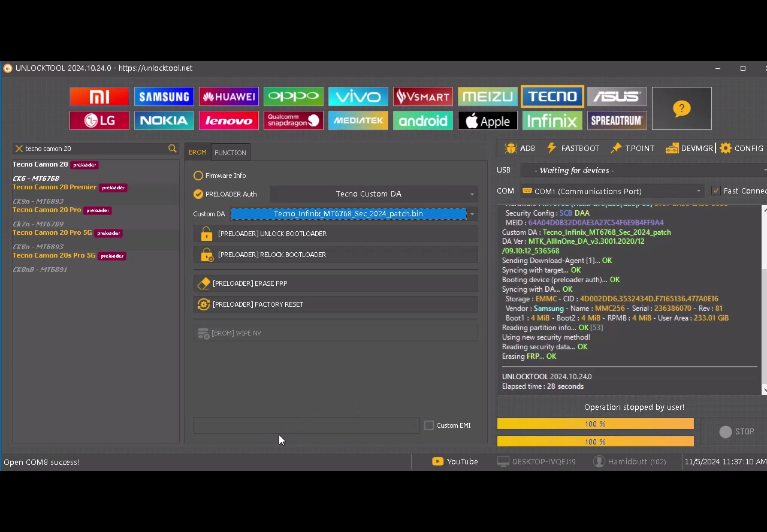Select the Tecno brand logo
This screenshot has width=767, height=532.
pyautogui.click(x=552, y=96)
